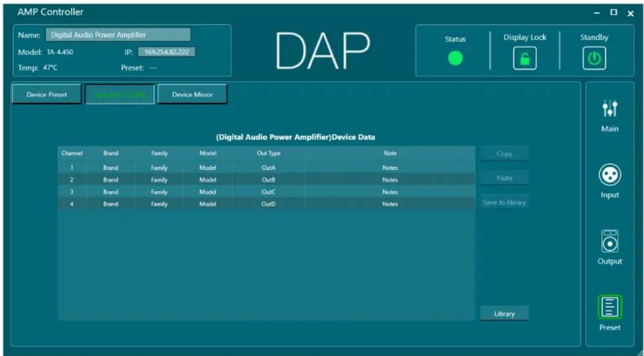The image size is (644, 356).
Task: Click Notes cell in channel 2 row
Action: 390,179
